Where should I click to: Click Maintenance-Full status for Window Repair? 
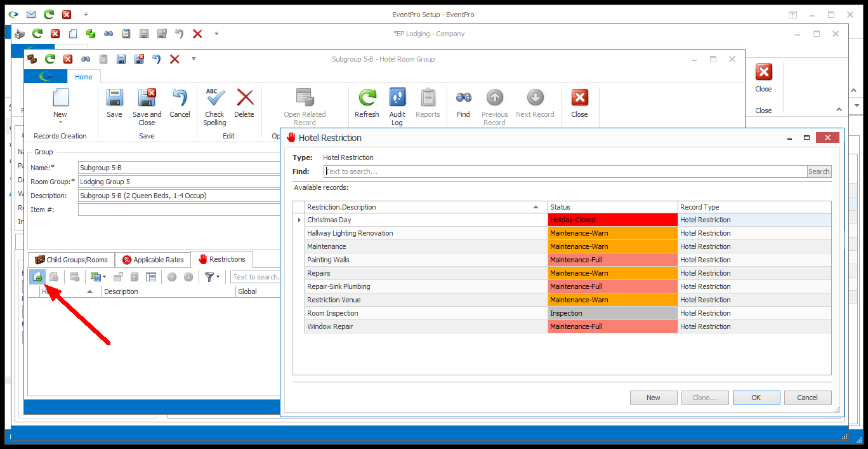pos(613,326)
